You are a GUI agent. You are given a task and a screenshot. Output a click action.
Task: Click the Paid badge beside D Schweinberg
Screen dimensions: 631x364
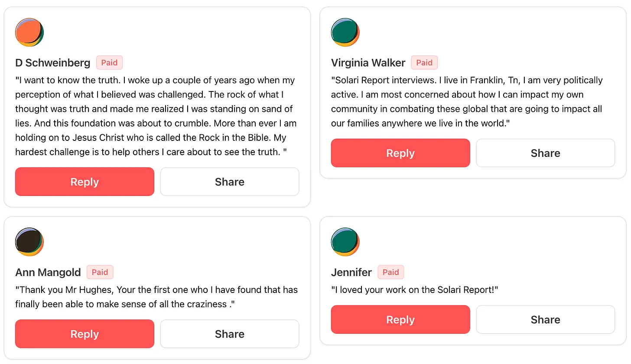pyautogui.click(x=109, y=62)
